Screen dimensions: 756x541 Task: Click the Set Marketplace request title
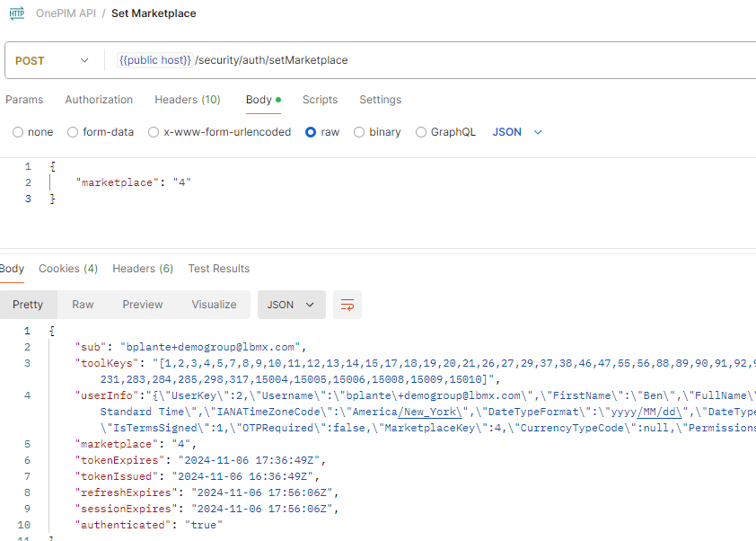(154, 13)
